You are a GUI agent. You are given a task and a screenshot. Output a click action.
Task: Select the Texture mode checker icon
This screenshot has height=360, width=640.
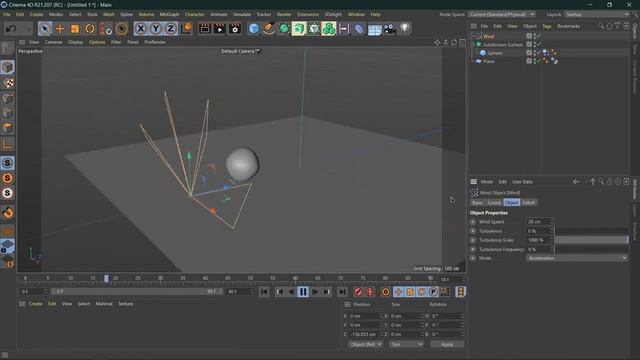tap(7, 83)
